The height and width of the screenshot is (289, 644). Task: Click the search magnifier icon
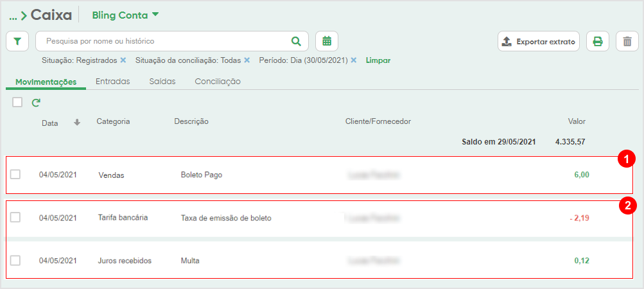[296, 41]
